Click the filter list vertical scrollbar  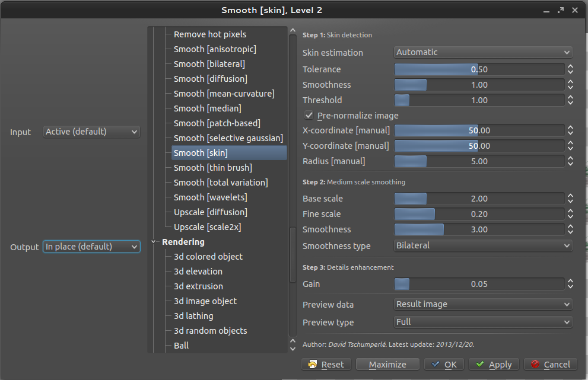pyautogui.click(x=292, y=255)
